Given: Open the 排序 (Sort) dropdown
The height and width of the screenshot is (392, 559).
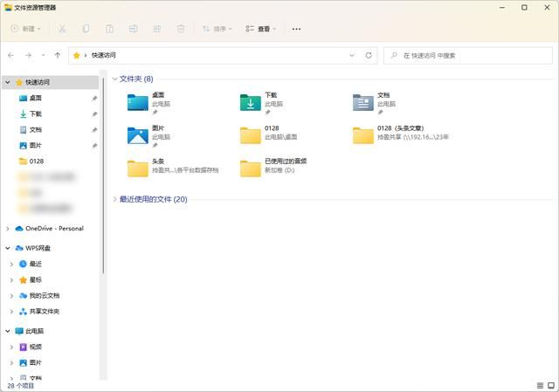Looking at the screenshot, I should [x=217, y=29].
